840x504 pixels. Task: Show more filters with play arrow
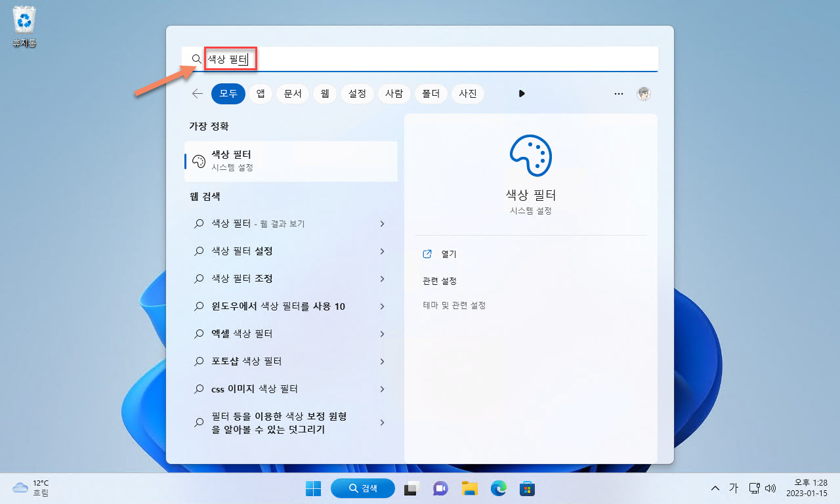[x=522, y=94]
